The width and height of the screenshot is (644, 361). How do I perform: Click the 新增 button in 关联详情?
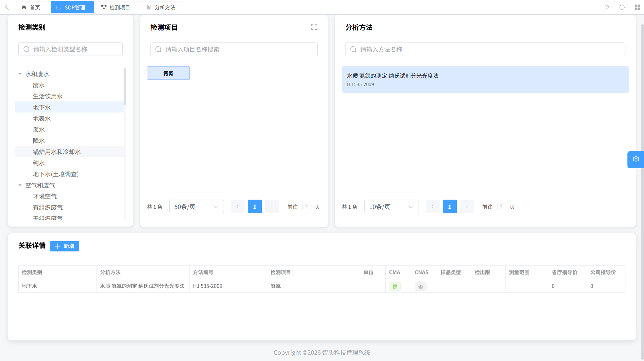click(x=65, y=246)
